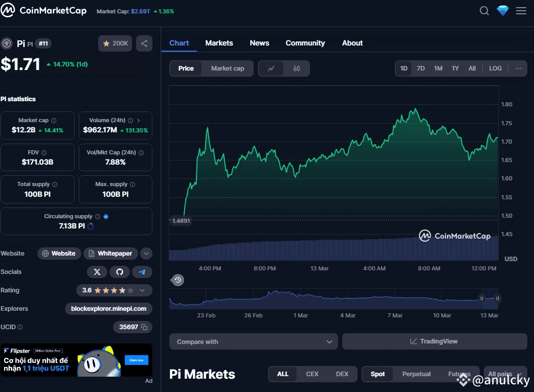
Task: Copy UCID 35697 with copy icon
Action: (144, 327)
